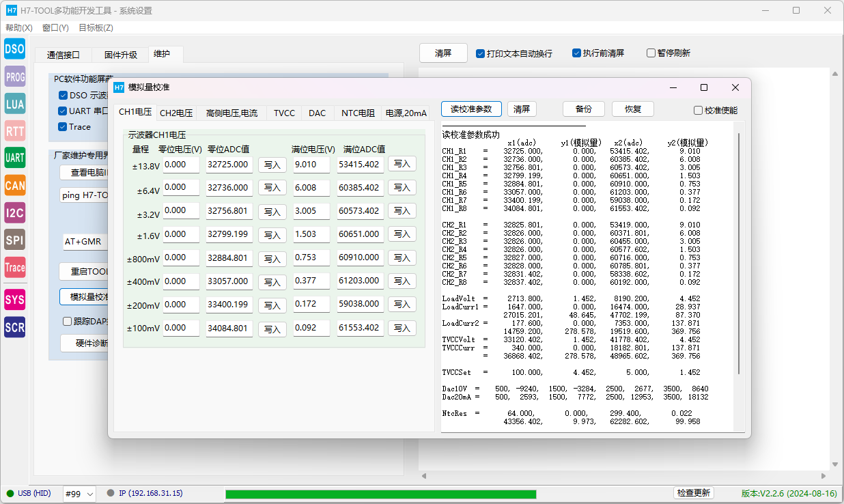This screenshot has width=844, height=504.
Task: Click the 备份 backup button
Action: tap(583, 109)
